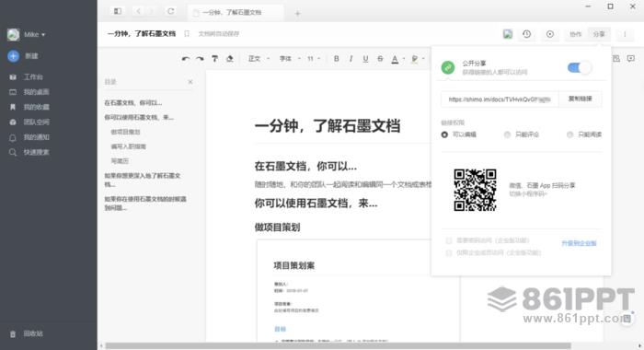Select the 可以编辑 permission radio
Viewport: 644px width, 350px height.
tap(444, 134)
